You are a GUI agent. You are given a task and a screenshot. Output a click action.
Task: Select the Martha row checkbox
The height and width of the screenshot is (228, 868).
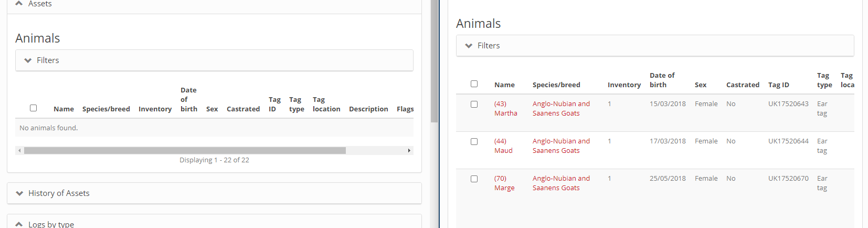[474, 104]
